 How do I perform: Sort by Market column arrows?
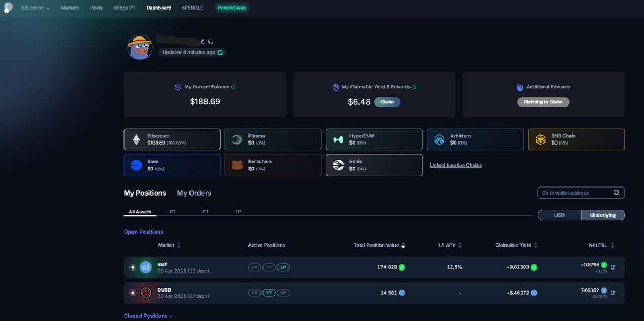[x=179, y=245]
